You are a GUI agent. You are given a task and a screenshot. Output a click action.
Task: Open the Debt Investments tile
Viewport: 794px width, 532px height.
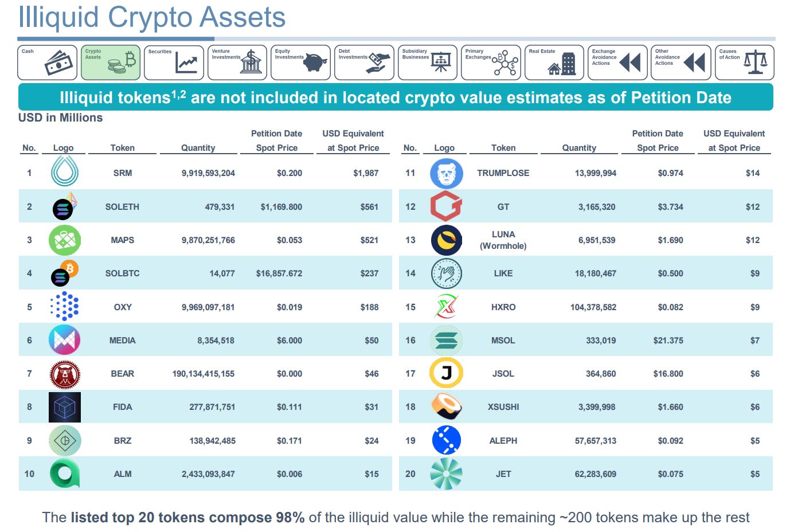tap(364, 62)
